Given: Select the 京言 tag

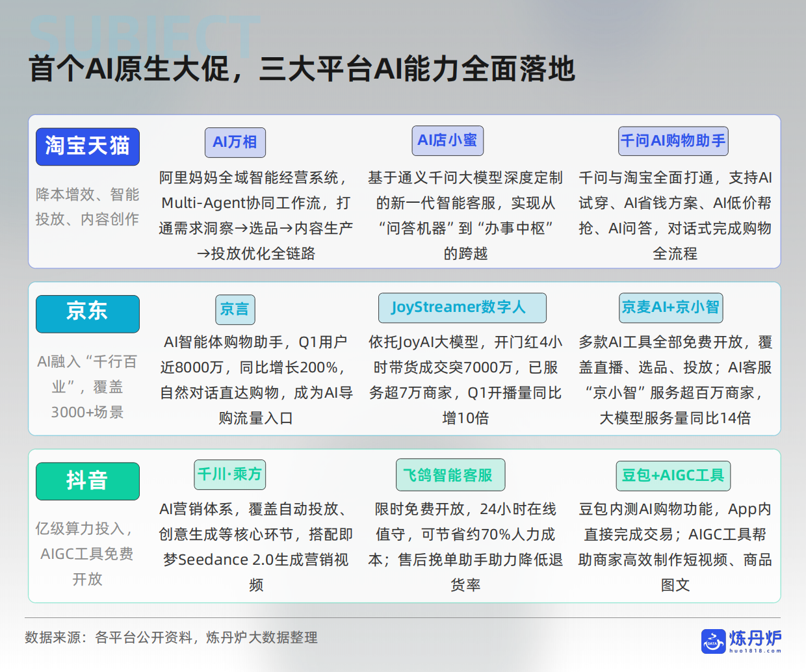Looking at the screenshot, I should [235, 309].
